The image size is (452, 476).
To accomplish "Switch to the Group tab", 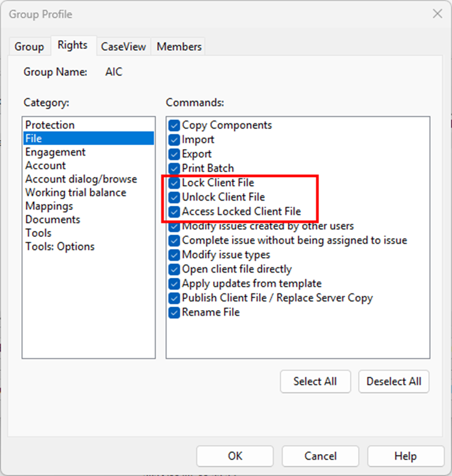I will [29, 47].
